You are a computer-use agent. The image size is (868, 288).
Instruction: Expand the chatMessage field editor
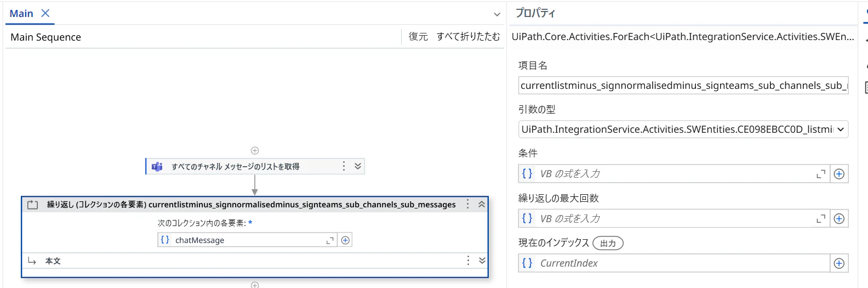(x=330, y=240)
